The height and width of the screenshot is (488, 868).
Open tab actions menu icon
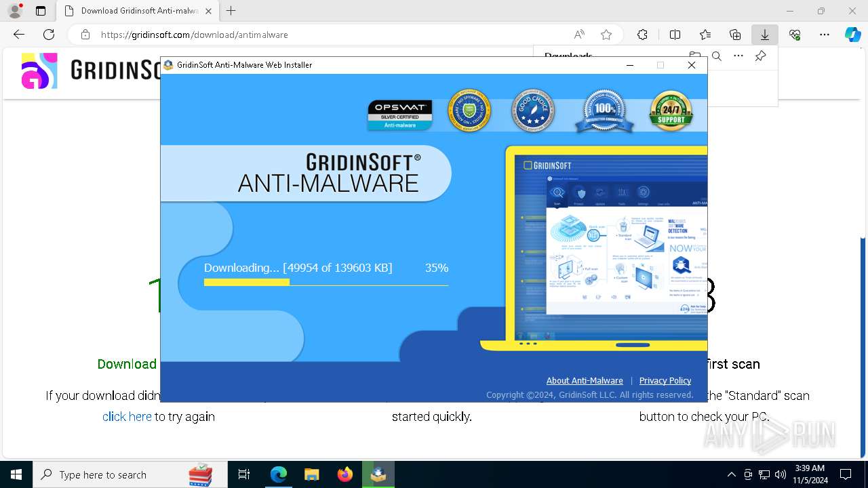tap(41, 11)
